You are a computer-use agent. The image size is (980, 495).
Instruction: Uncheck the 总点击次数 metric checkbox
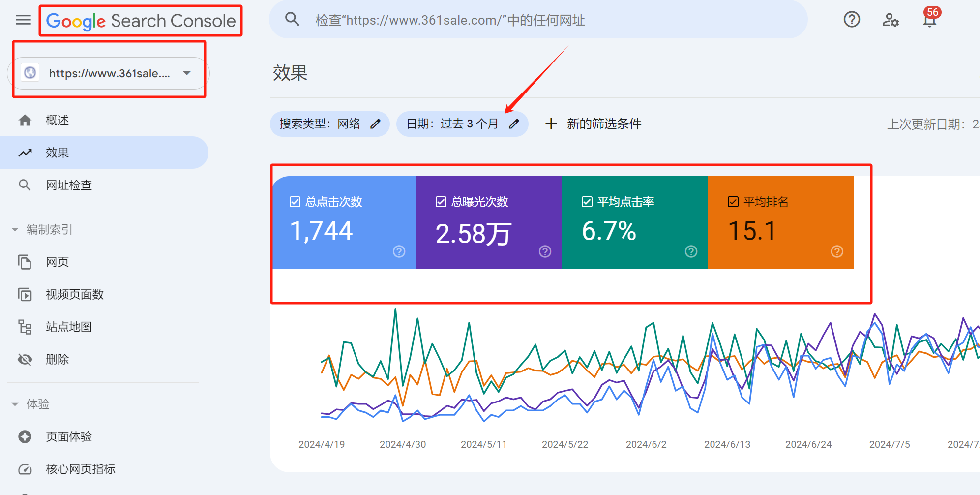coord(294,201)
